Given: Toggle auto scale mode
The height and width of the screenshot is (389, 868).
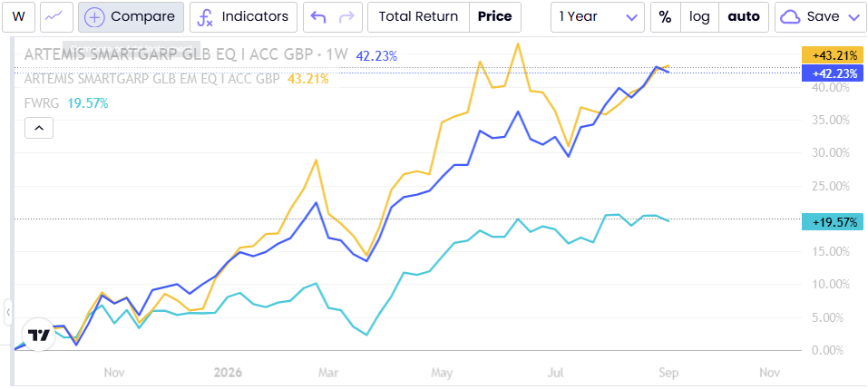Looking at the screenshot, I should [x=744, y=16].
